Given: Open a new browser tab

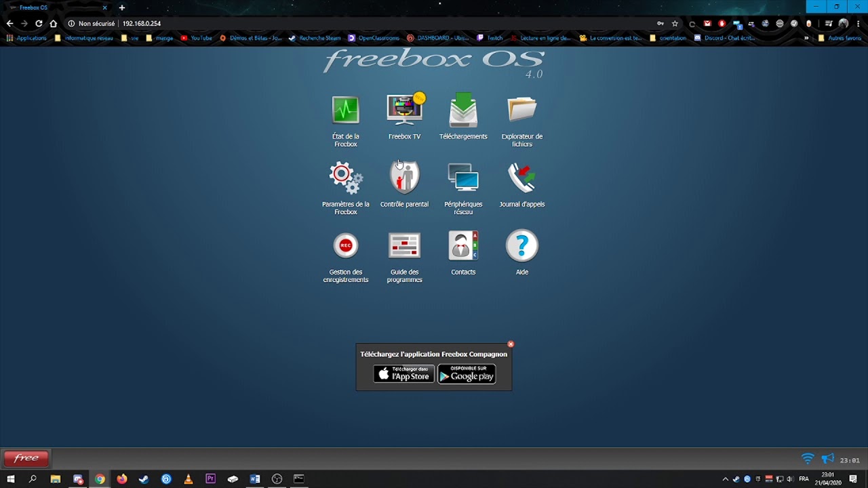Looking at the screenshot, I should click(122, 7).
